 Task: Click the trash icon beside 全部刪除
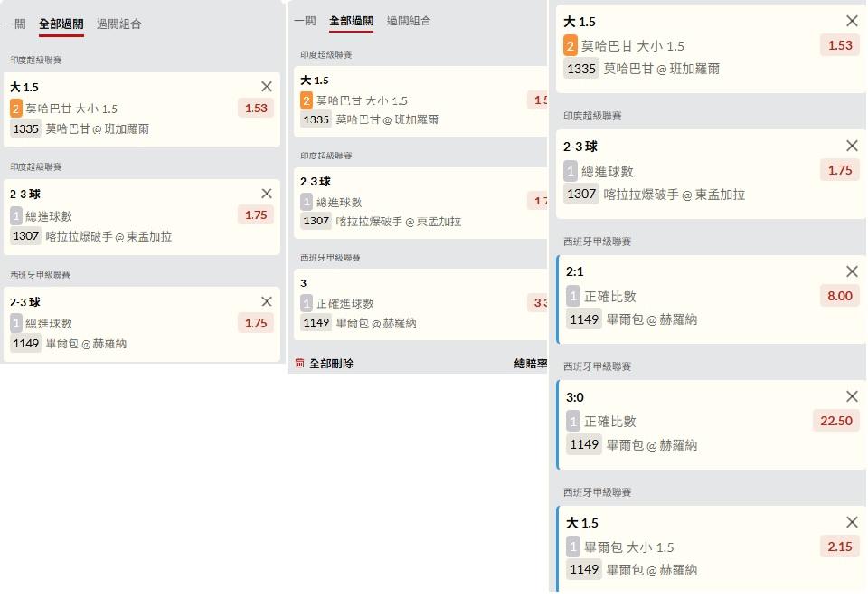click(x=299, y=363)
